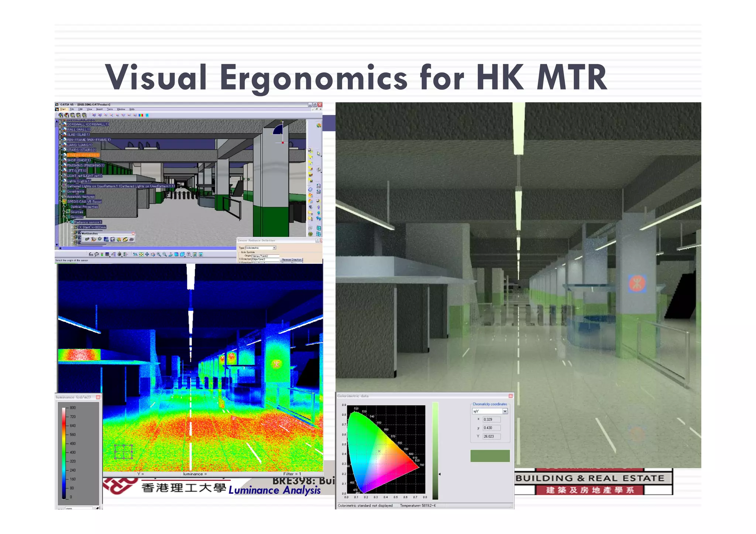Select WIN-FRAME (WIN-FRAME.1) tree node
Image resolution: width=756 pixels, height=534 pixels.
pos(89,140)
